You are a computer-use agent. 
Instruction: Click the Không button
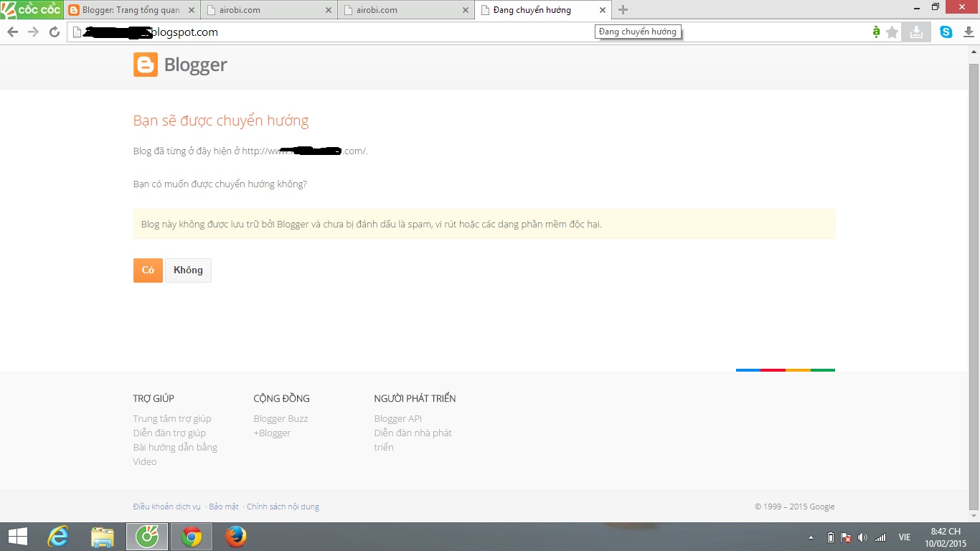[x=188, y=270]
